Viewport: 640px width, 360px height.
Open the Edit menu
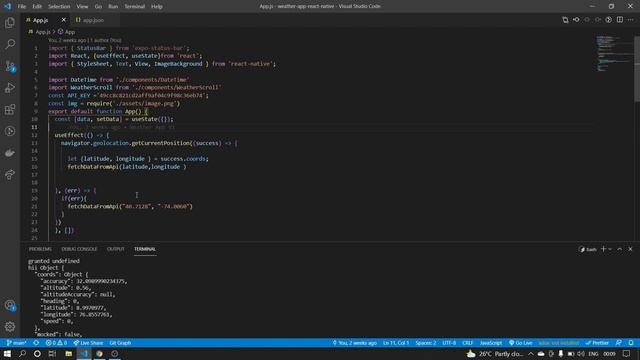[x=37, y=7]
